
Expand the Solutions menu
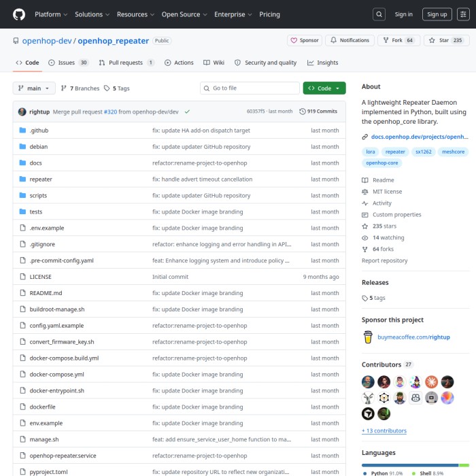tap(92, 14)
